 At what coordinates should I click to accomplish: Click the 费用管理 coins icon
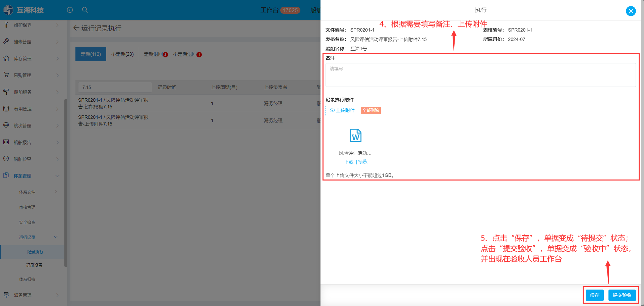[x=6, y=109]
